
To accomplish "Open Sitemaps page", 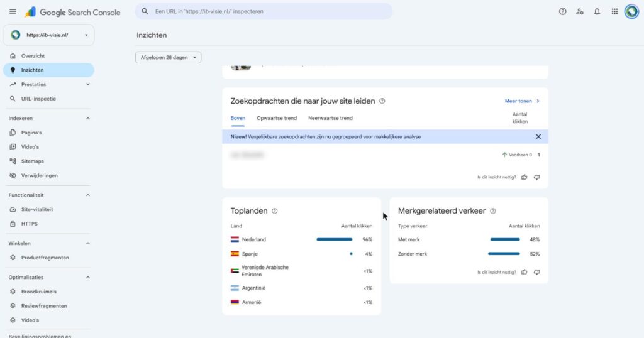I will (x=48, y=161).
